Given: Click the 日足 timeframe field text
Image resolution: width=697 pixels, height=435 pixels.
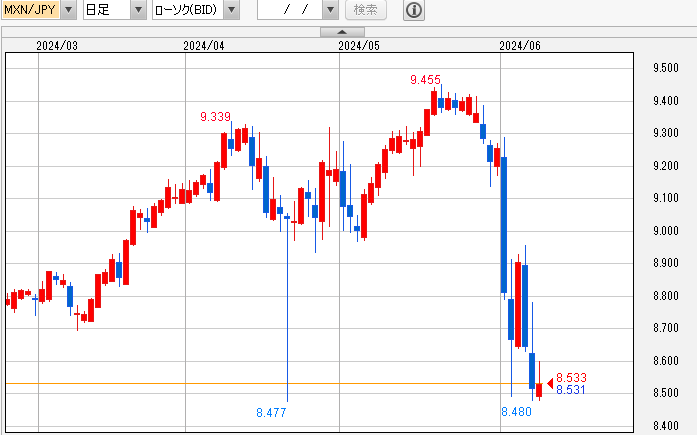Looking at the screenshot, I should (x=98, y=10).
